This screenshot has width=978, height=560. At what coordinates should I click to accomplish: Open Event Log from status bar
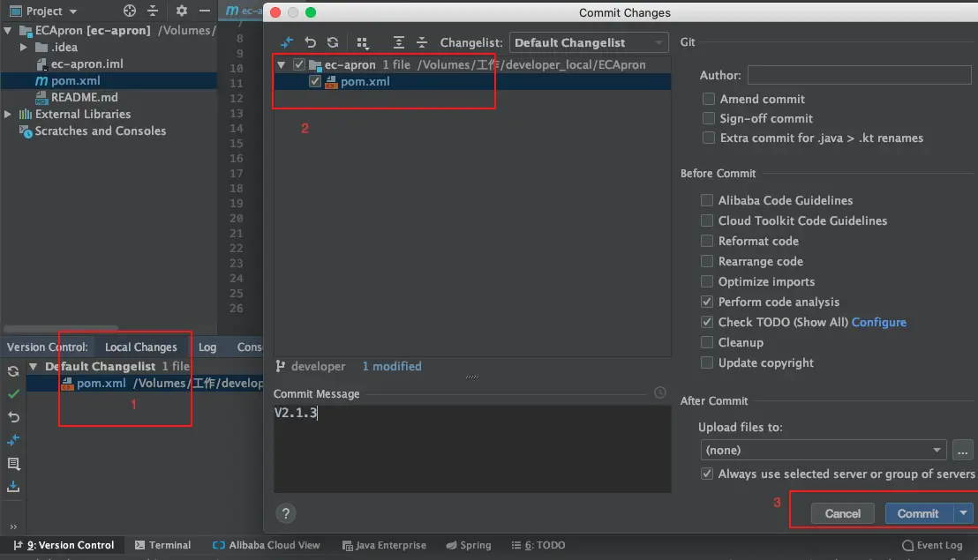(x=932, y=545)
